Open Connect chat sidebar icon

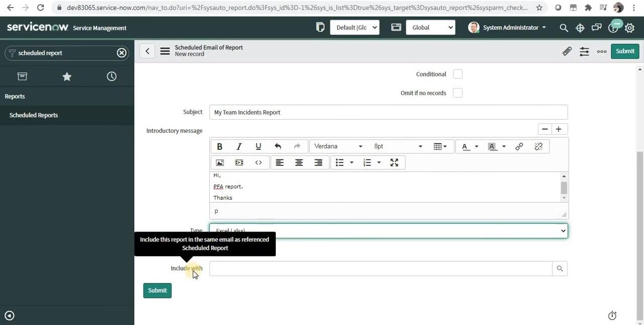pyautogui.click(x=597, y=28)
